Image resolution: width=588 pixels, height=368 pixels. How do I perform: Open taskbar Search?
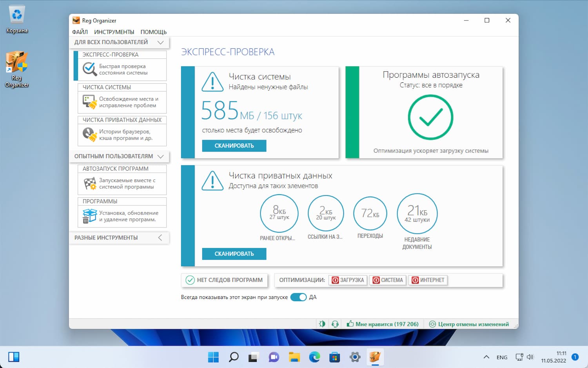234,357
